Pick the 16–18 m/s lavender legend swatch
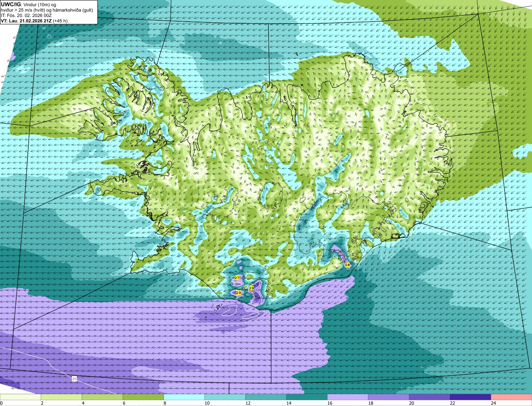Image resolution: width=532 pixels, height=406 pixels. click(x=348, y=397)
